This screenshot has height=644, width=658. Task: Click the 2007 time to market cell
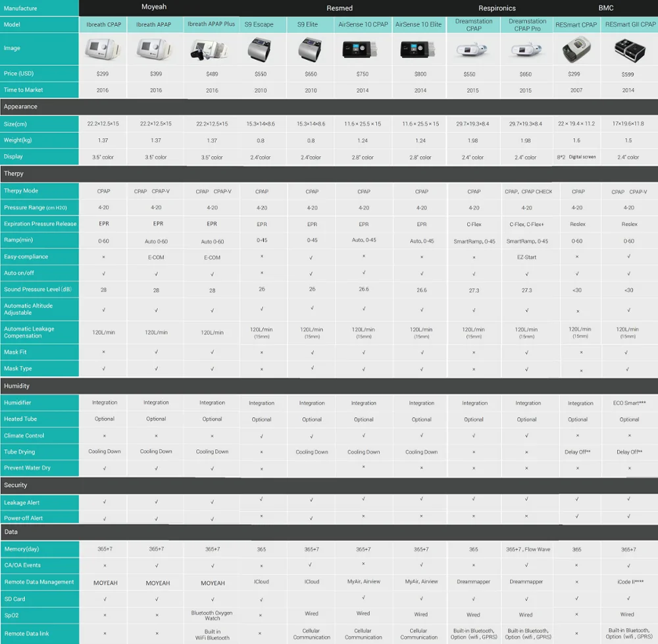[576, 90]
